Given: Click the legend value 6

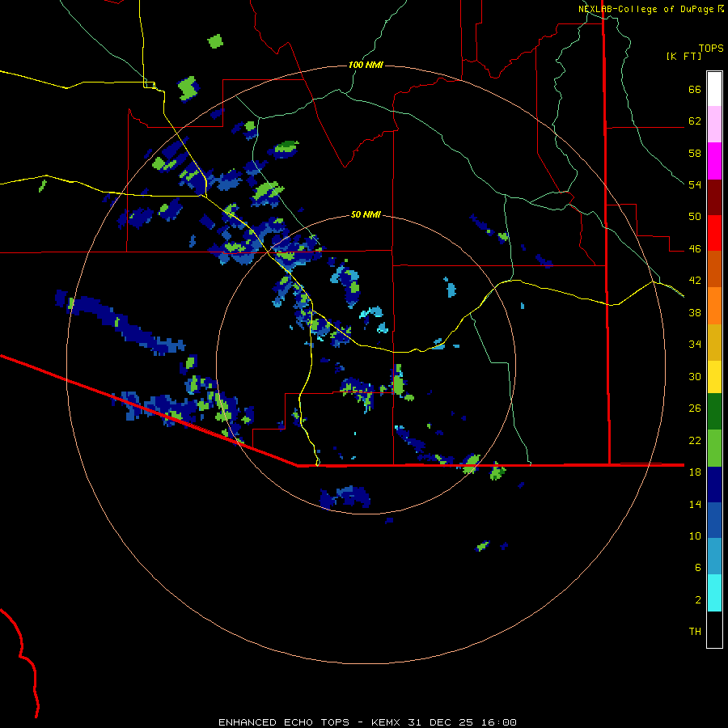Looking at the screenshot, I should click(698, 567).
